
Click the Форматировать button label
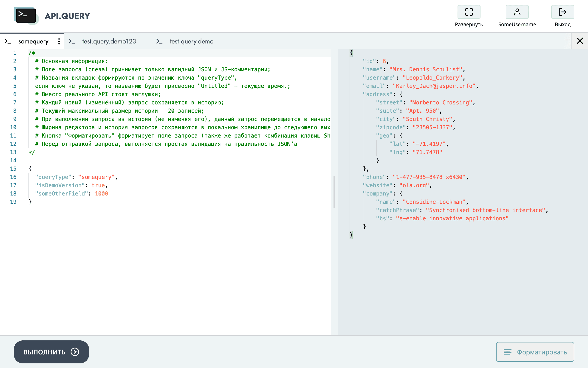coord(542,352)
